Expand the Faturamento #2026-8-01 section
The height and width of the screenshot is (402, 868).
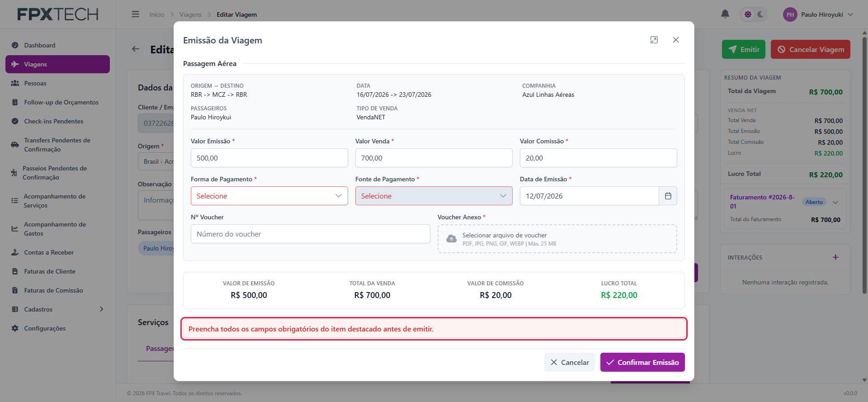click(x=835, y=202)
